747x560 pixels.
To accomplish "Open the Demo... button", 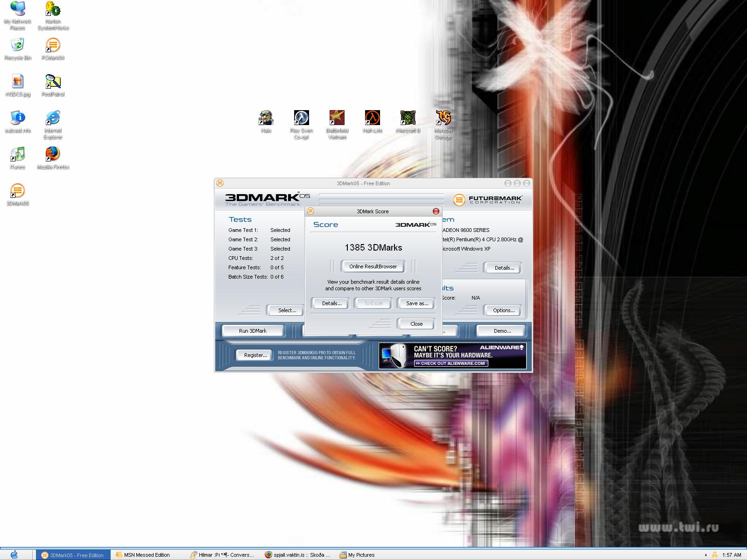I will pyautogui.click(x=502, y=331).
